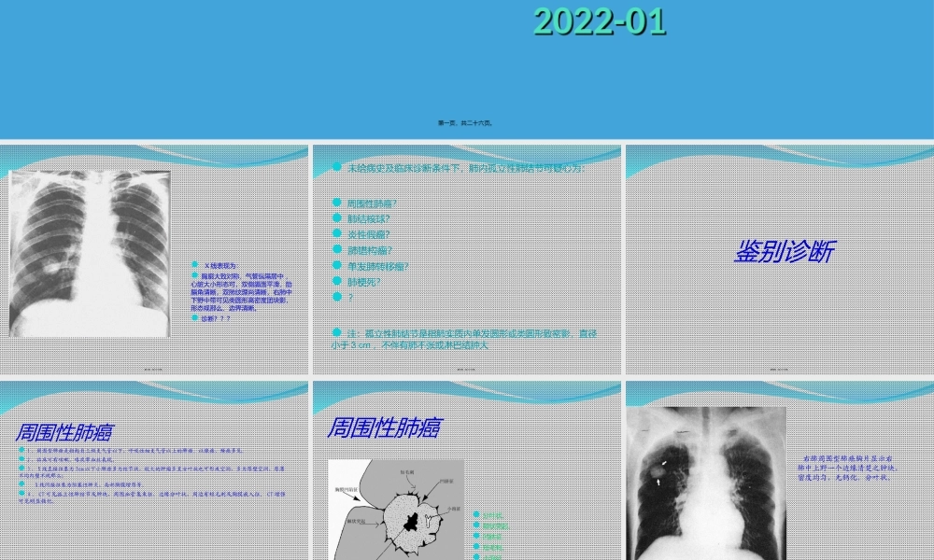Select the bullet marker before 炎性假瘤?
This screenshot has height=560, width=934.
[x=335, y=234]
